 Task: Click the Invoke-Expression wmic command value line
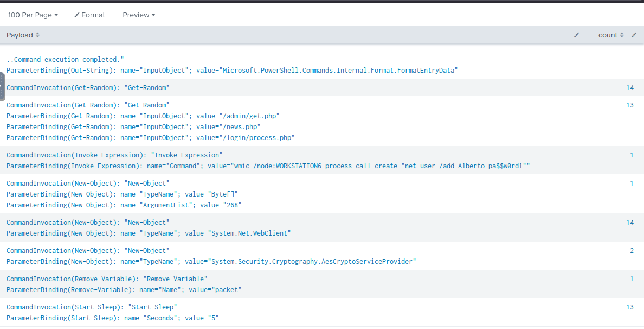click(268, 166)
